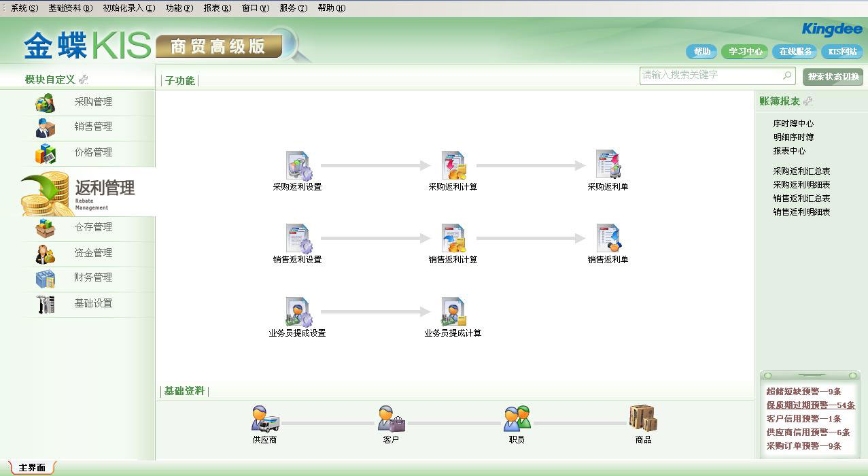
Task: Open the 职员 base data icon
Action: pos(517,418)
